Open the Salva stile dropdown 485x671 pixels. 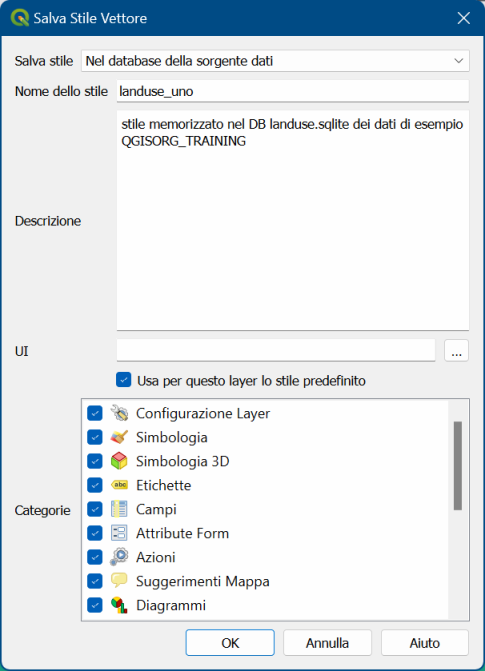pos(275,61)
